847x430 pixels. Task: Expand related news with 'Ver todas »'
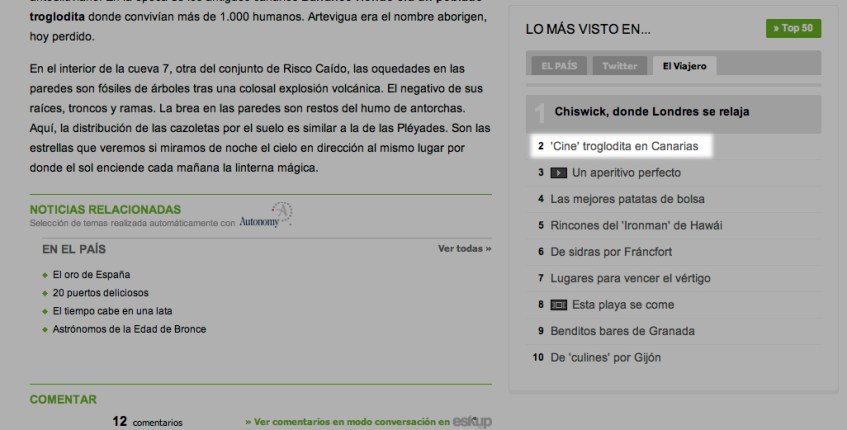tap(464, 249)
